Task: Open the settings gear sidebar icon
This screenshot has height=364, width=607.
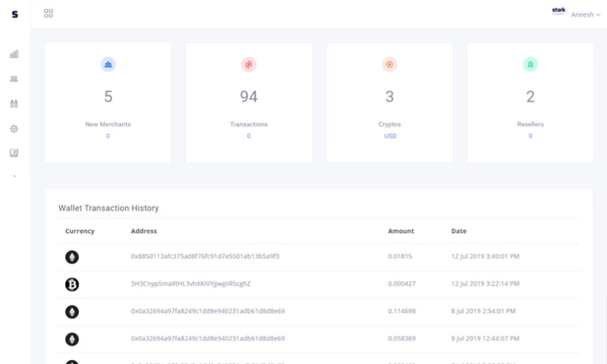Action: click(14, 129)
